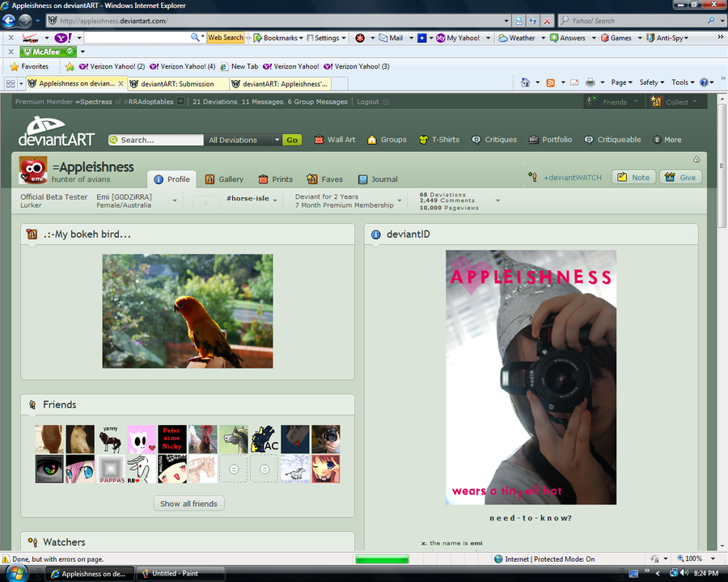Expand the More navigation dropdown
Viewport: 728px width, 582px height.
tap(667, 140)
